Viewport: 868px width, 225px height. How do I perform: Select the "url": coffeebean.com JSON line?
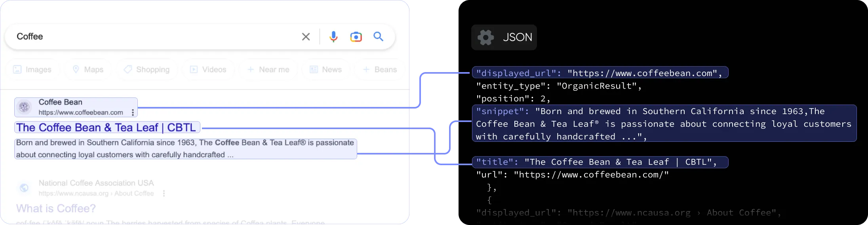coord(572,175)
